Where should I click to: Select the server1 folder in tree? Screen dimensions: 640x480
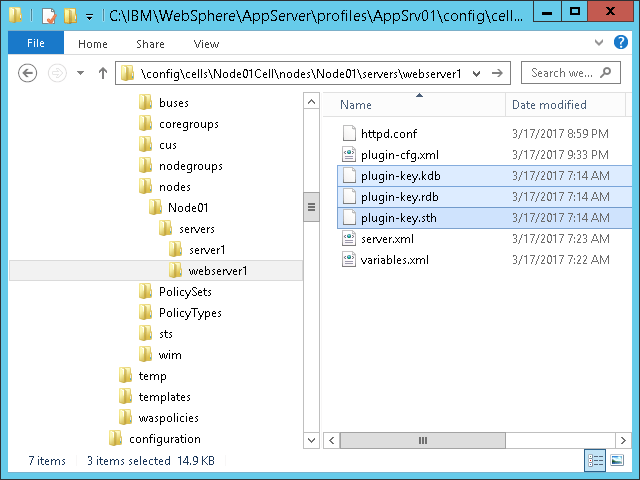(x=207, y=249)
